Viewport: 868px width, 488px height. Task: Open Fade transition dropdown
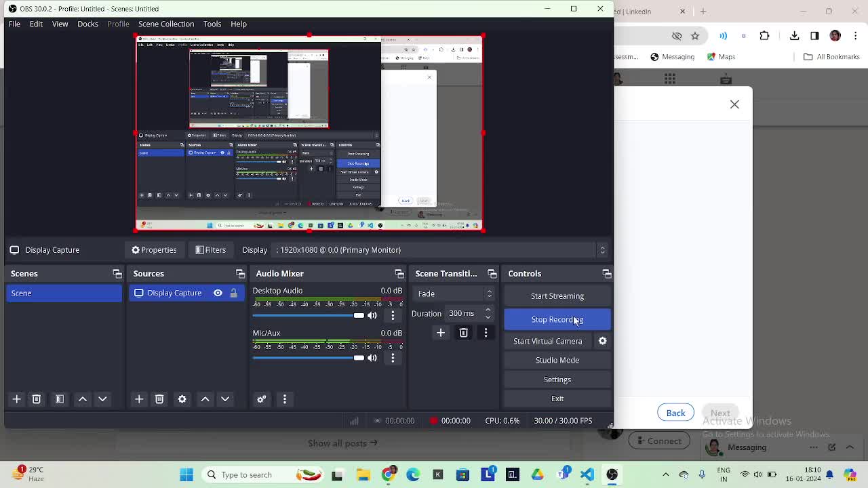(x=453, y=293)
